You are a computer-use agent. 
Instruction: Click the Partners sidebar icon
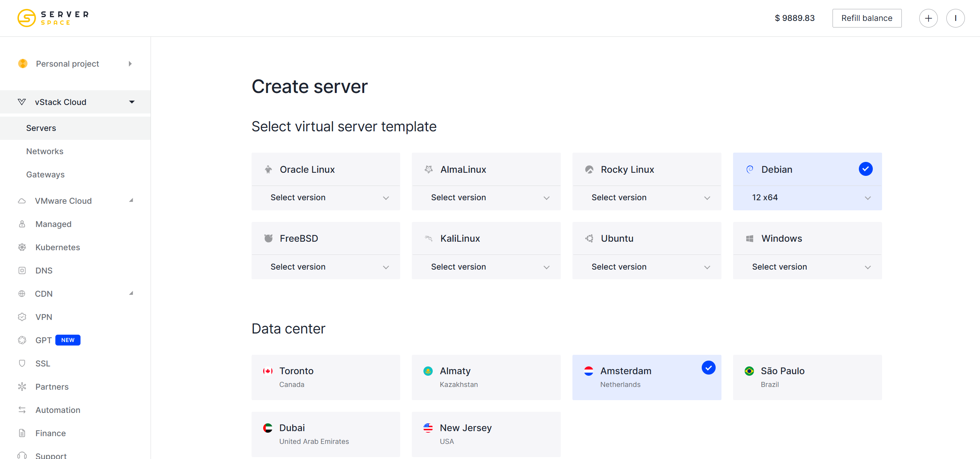point(22,387)
